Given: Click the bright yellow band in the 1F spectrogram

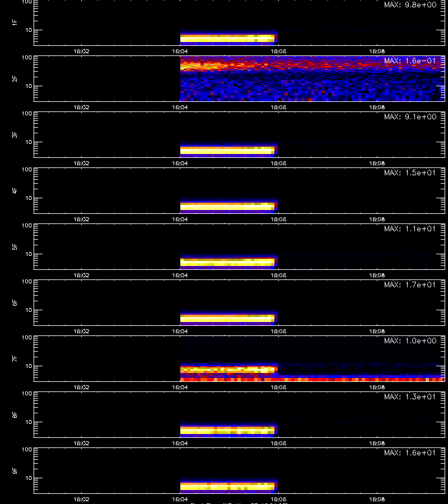Looking at the screenshot, I should point(227,38).
